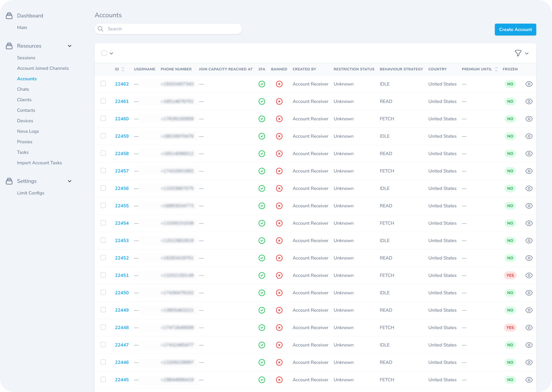View account 22462 with eye icon

(x=529, y=84)
